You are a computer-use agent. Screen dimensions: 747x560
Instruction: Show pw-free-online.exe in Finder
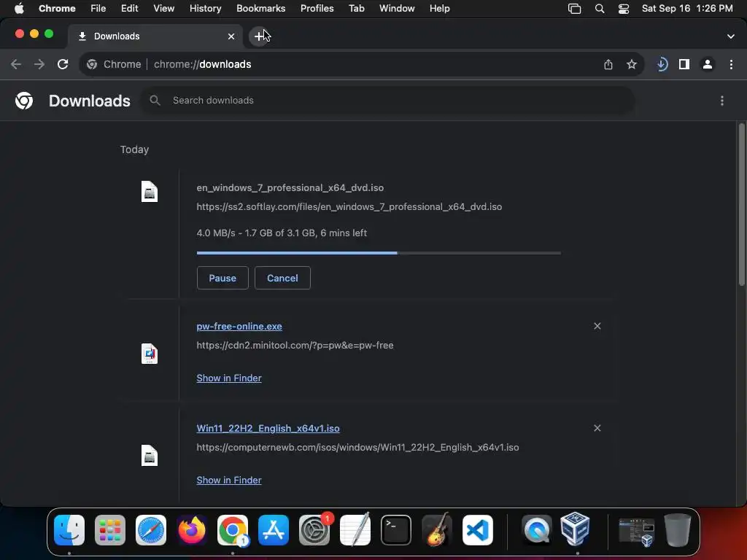click(229, 378)
